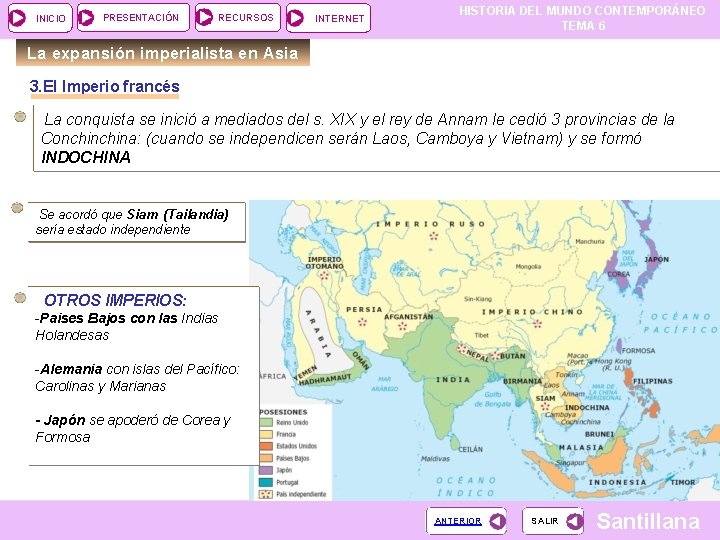Go to the RECURSOS section
Viewport: 720px width, 540px height.
237,18
